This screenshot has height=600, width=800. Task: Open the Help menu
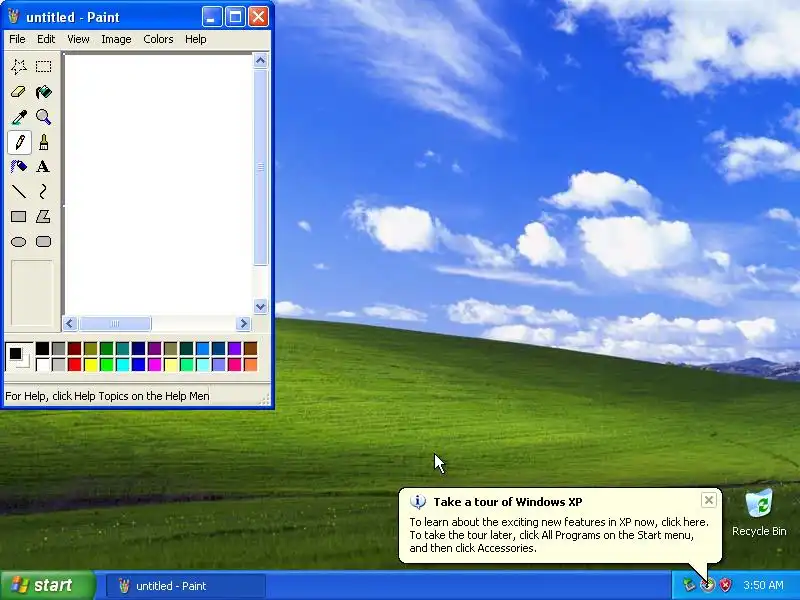[195, 39]
